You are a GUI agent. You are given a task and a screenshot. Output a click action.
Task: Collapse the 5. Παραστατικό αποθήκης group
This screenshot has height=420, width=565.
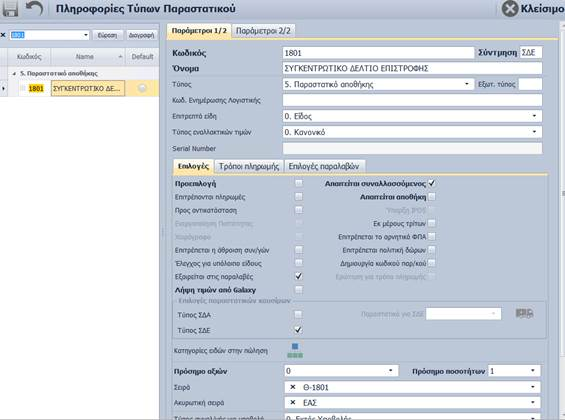point(14,73)
